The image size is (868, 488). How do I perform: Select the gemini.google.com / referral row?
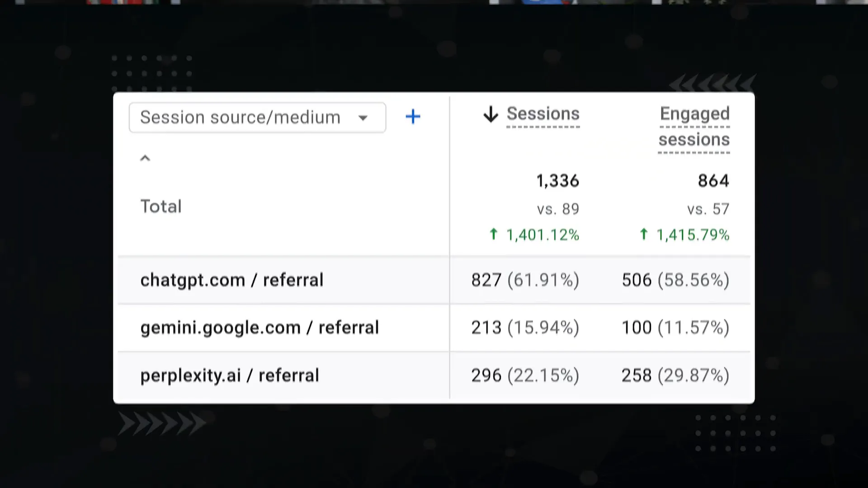259,328
